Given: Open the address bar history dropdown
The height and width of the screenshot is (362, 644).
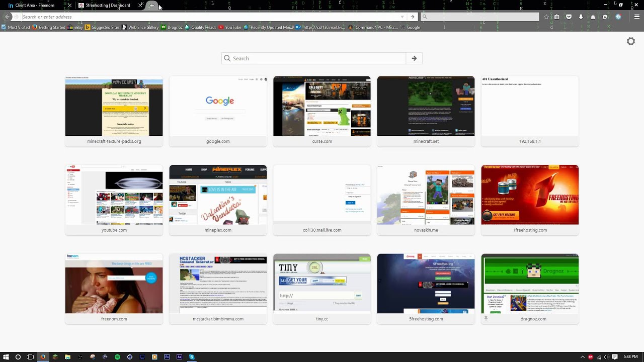Looking at the screenshot, I should point(402,17).
